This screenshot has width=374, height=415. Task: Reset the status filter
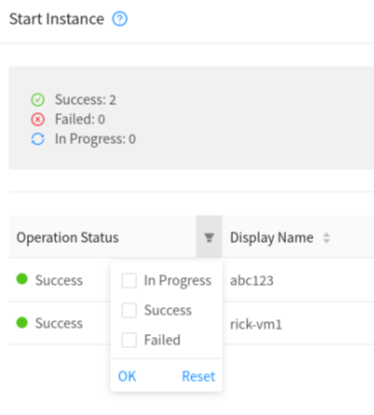(198, 376)
